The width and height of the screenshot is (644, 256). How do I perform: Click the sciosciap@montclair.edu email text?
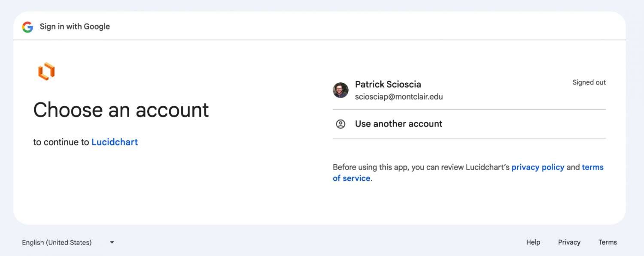399,97
